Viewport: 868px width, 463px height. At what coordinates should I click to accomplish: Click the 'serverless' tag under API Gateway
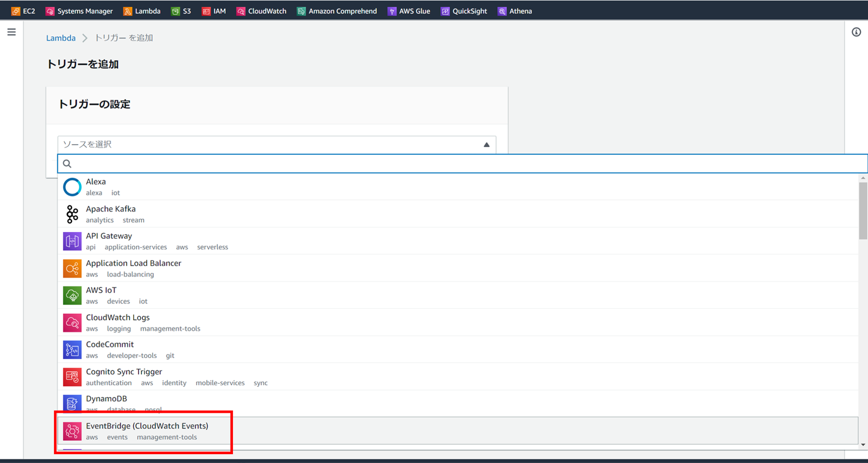point(212,247)
